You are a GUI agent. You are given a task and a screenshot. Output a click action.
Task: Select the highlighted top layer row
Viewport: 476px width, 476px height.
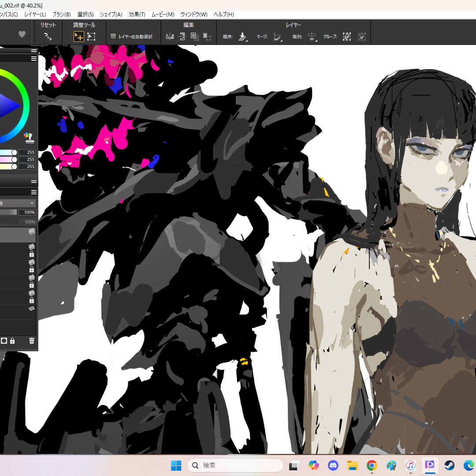[18, 235]
